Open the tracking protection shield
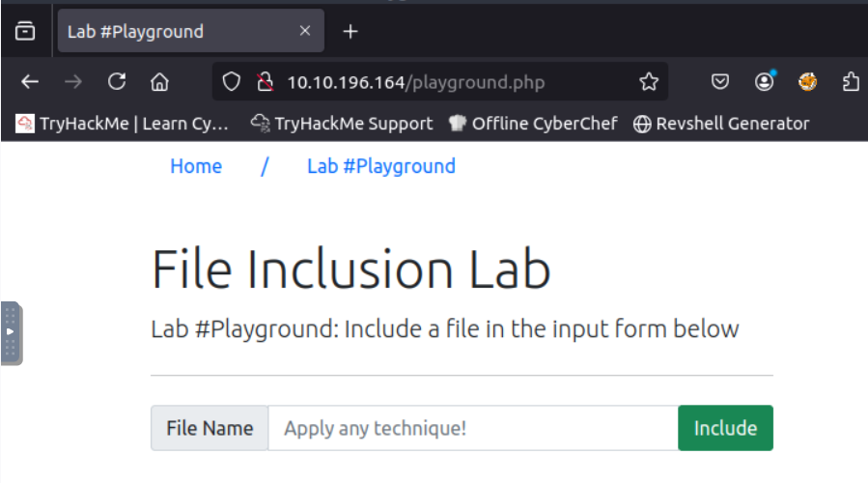This screenshot has height=483, width=868. 232,82
